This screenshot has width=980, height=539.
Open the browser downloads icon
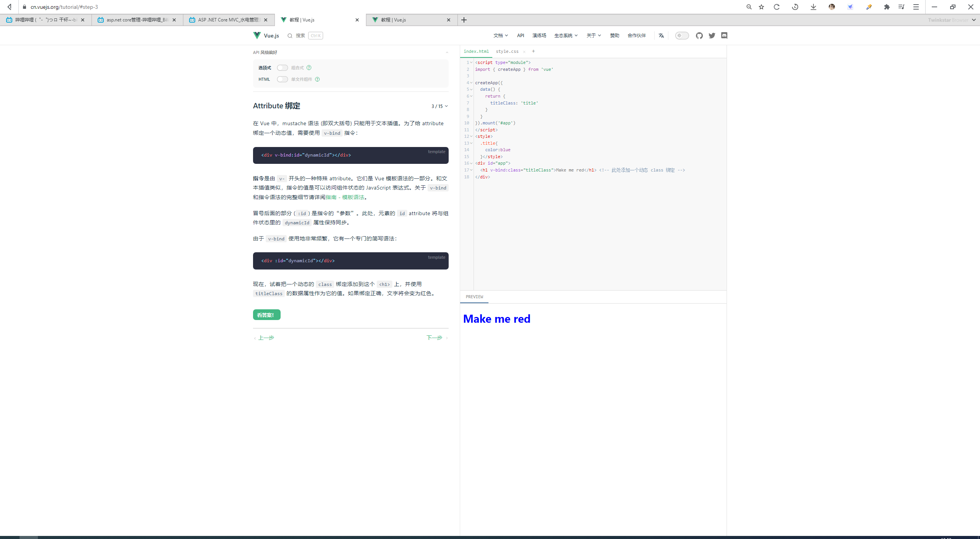(x=813, y=7)
